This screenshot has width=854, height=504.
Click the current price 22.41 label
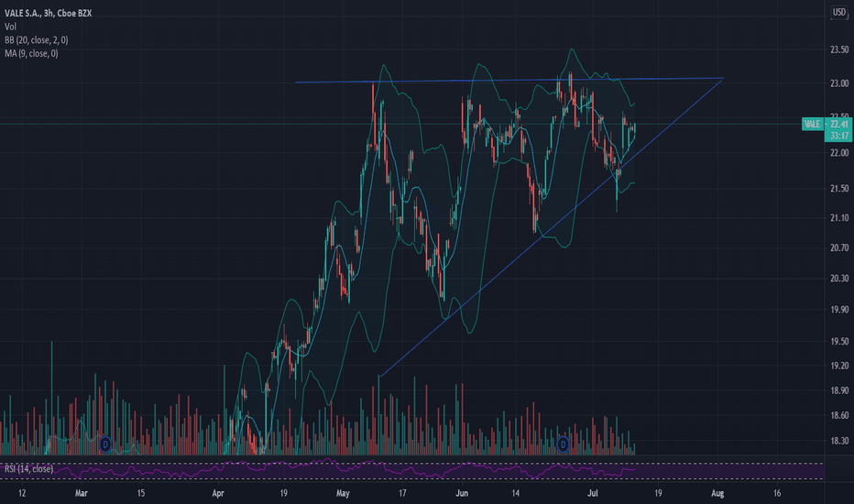[x=838, y=125]
